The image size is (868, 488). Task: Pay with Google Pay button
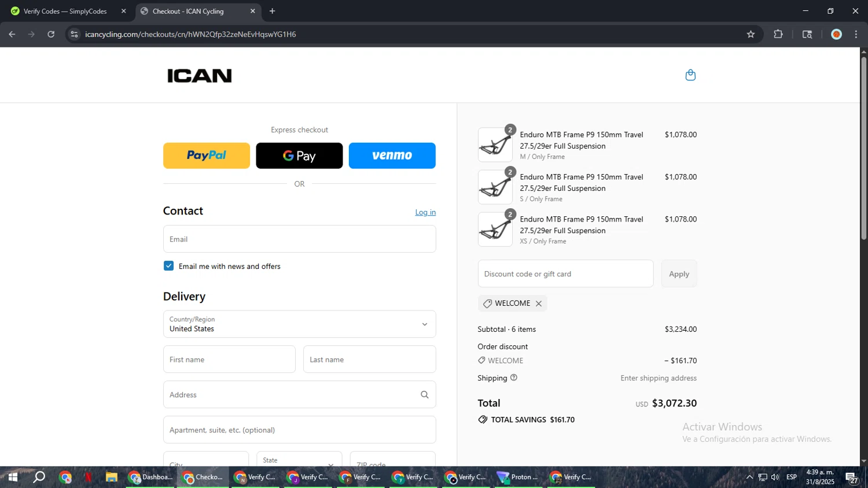299,156
